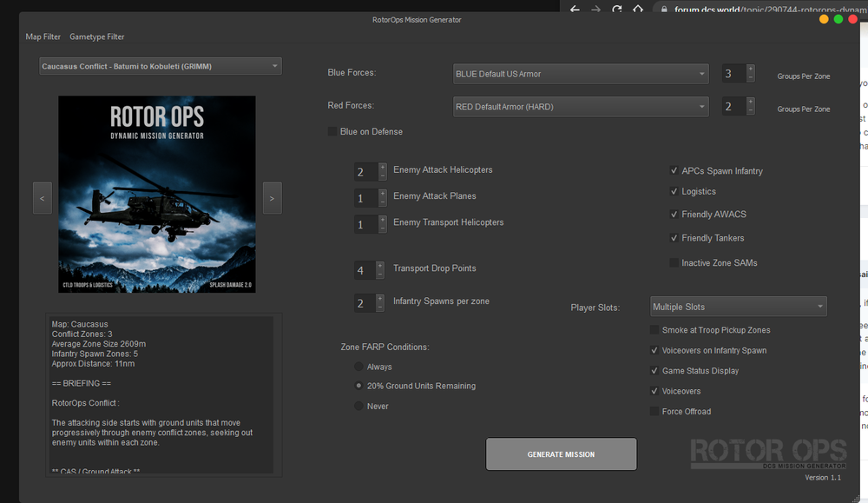Enable the Force Offroad checkbox
Screen dimensions: 868x503
(654, 411)
